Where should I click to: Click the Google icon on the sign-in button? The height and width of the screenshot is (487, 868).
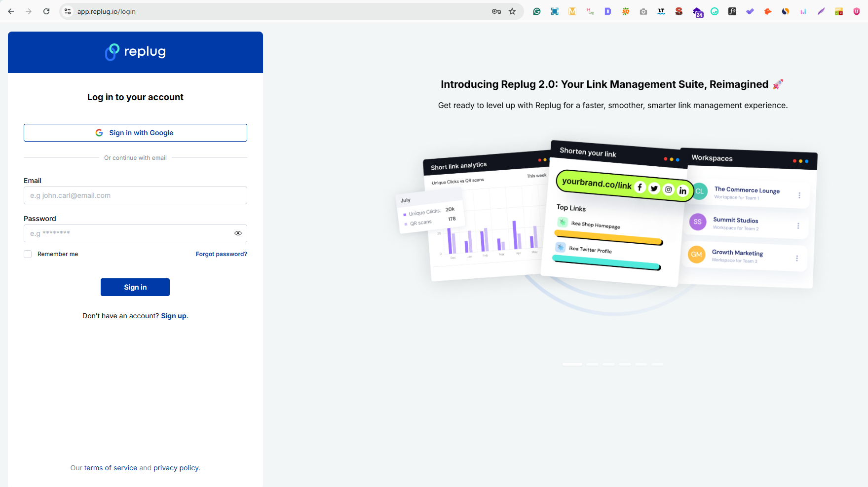click(99, 132)
